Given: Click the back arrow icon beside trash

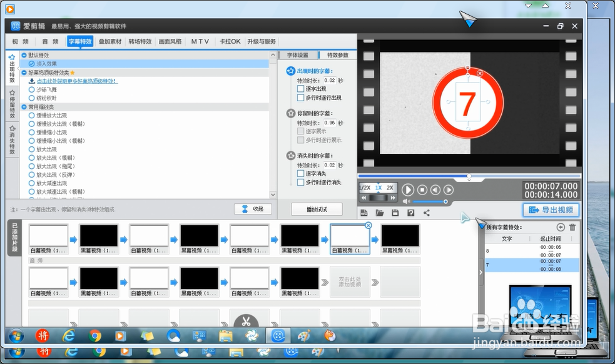Looking at the screenshot, I should tap(561, 227).
